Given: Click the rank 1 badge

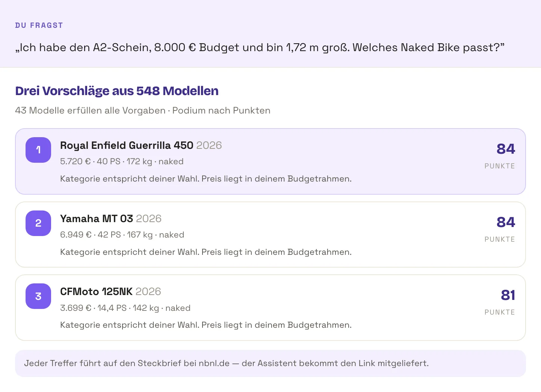Looking at the screenshot, I should 38,150.
